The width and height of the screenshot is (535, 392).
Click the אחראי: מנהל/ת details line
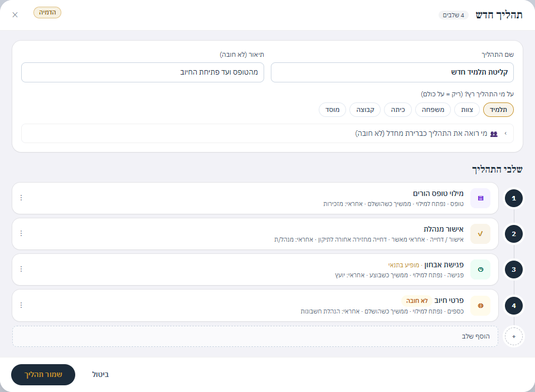tap(369, 239)
